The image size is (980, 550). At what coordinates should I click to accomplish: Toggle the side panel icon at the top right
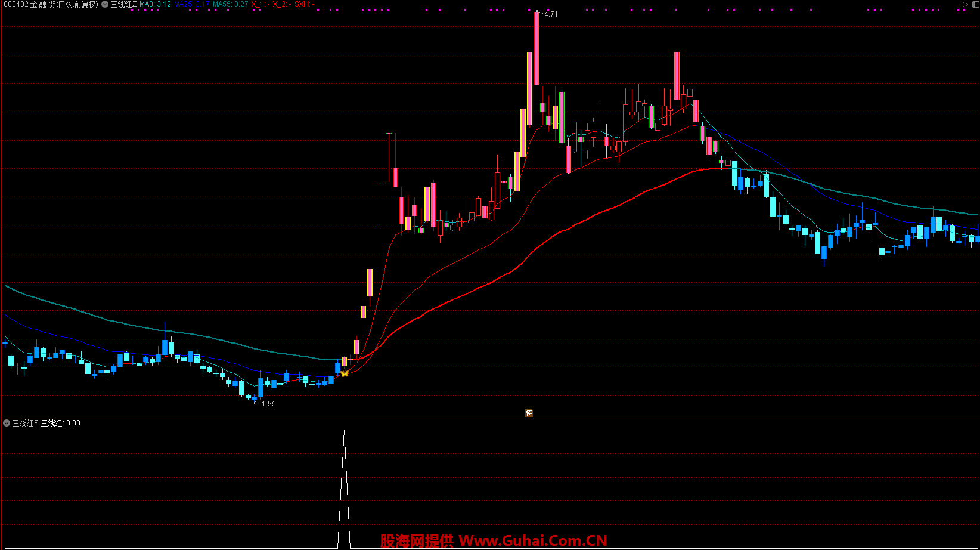click(975, 4)
